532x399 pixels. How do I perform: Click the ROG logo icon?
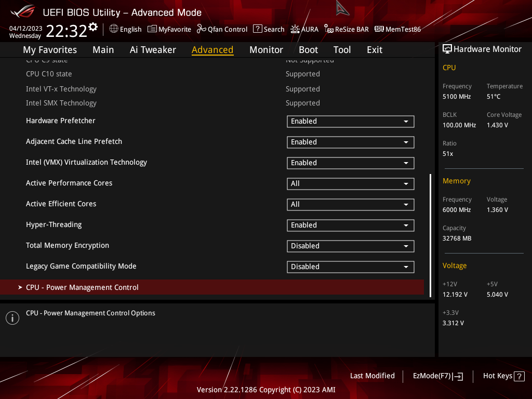pos(22,12)
